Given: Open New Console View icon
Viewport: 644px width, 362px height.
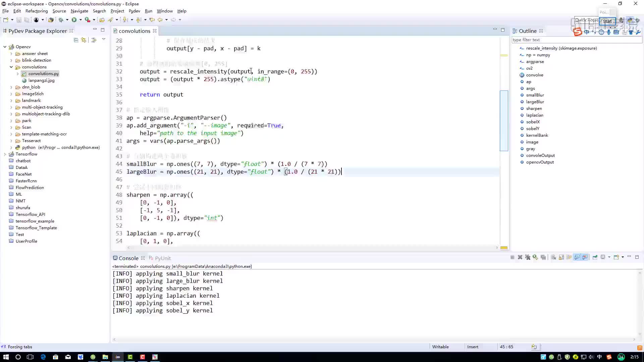Looking at the screenshot, I should pyautogui.click(x=616, y=257).
